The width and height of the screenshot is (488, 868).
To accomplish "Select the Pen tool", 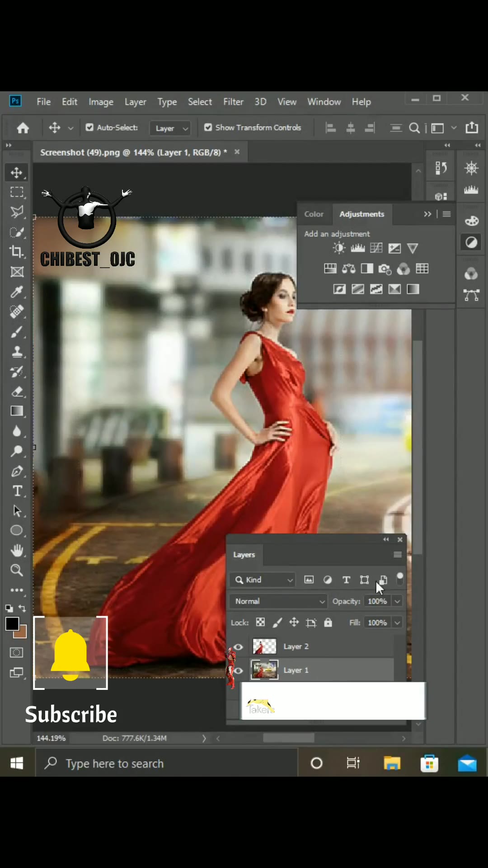I will 17,471.
